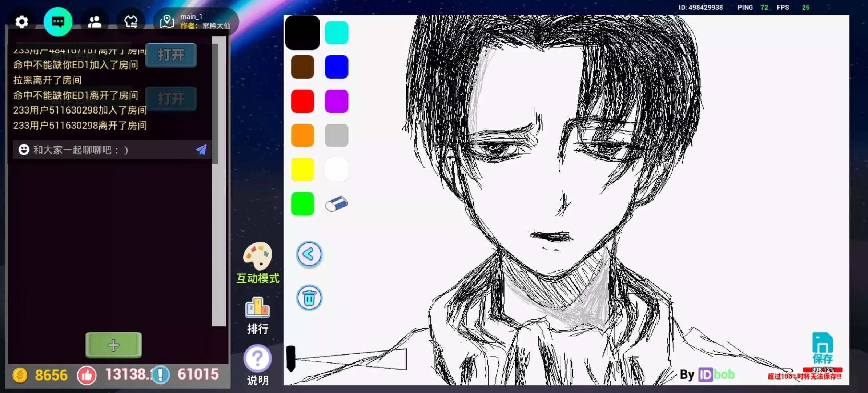868x393 pixels.
Task: Click the chat message input field
Action: [109, 150]
